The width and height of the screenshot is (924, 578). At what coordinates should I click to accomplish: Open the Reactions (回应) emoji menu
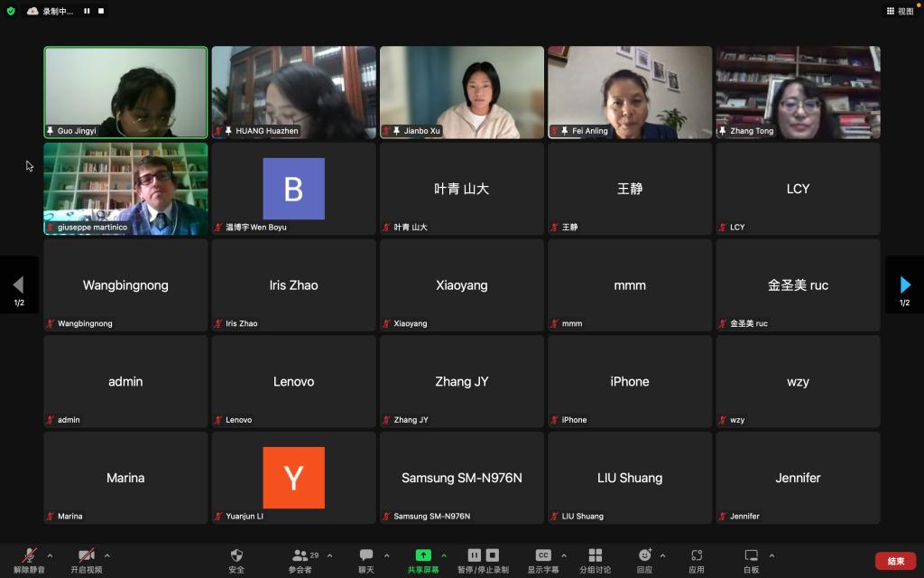tap(644, 555)
